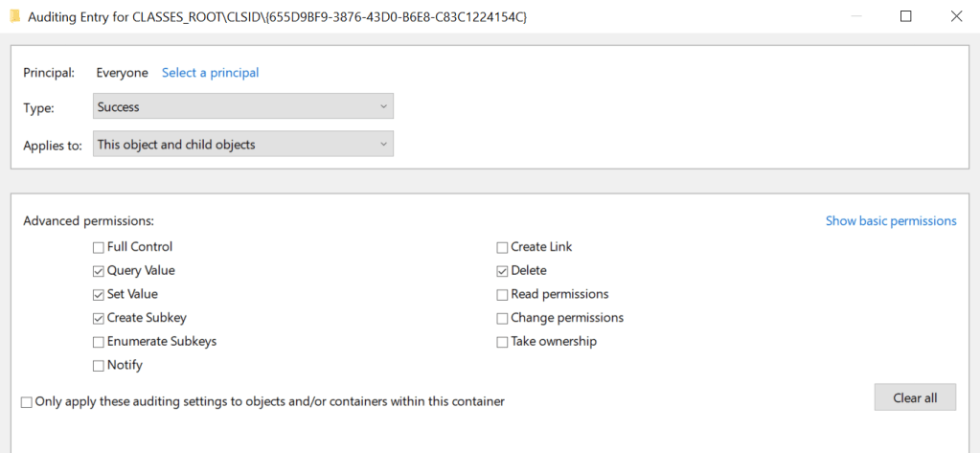
Task: Click the folder icon in title bar
Action: coord(14,16)
